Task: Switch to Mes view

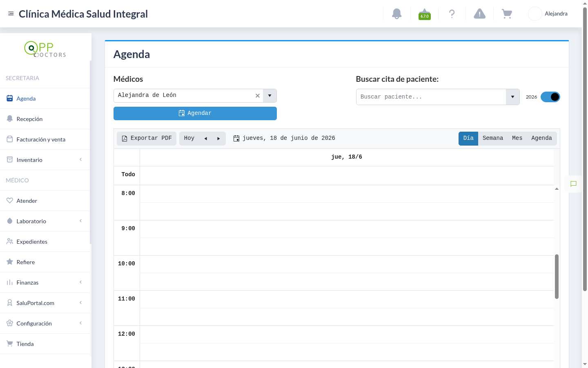Action: [x=517, y=139]
